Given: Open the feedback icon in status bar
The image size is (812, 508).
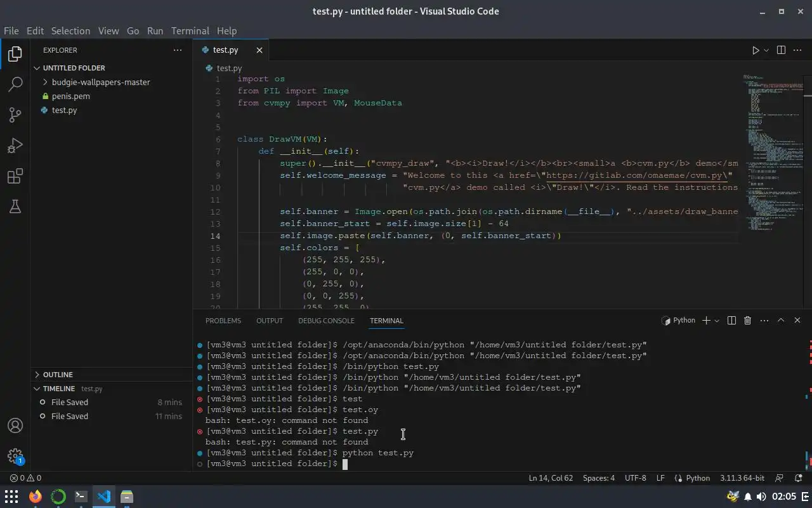Looking at the screenshot, I should (780, 478).
